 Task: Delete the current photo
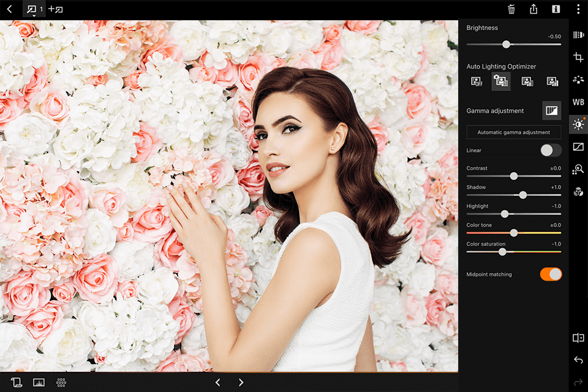[513, 9]
